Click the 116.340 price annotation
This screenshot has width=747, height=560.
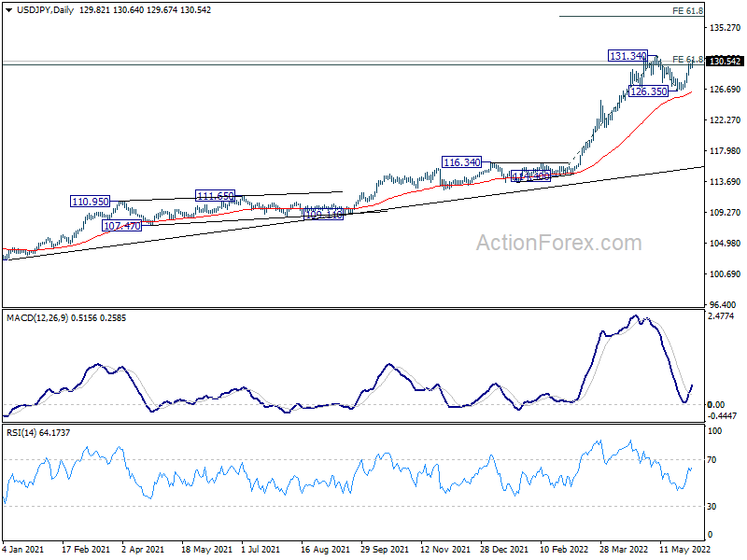(461, 162)
